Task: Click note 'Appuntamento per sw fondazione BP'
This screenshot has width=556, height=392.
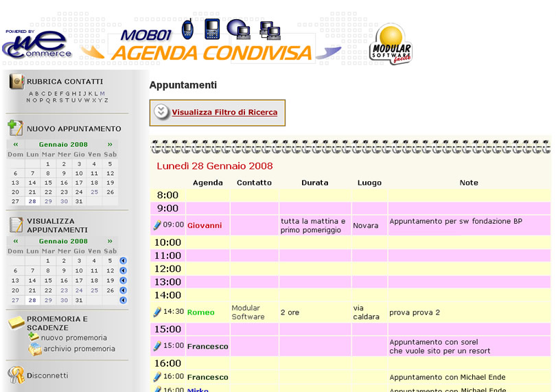Action: tap(456, 221)
